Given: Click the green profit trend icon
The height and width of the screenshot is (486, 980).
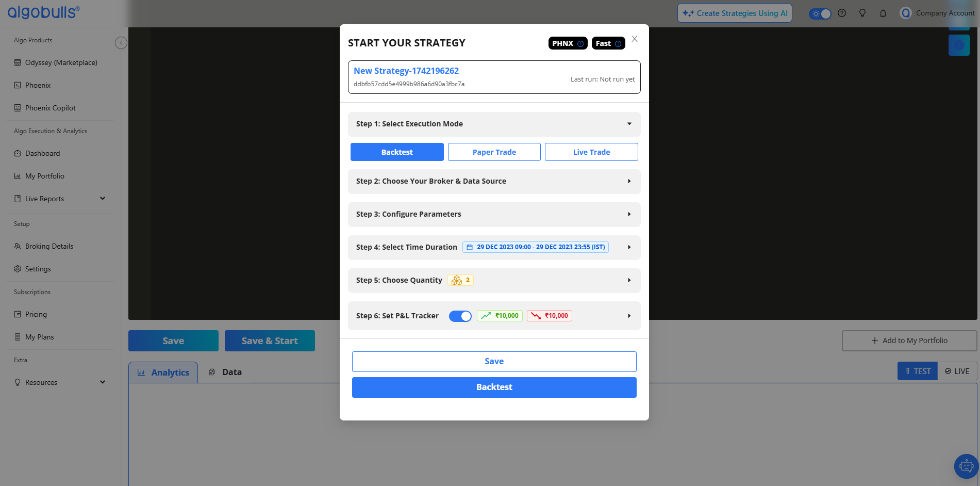Looking at the screenshot, I should point(486,316).
